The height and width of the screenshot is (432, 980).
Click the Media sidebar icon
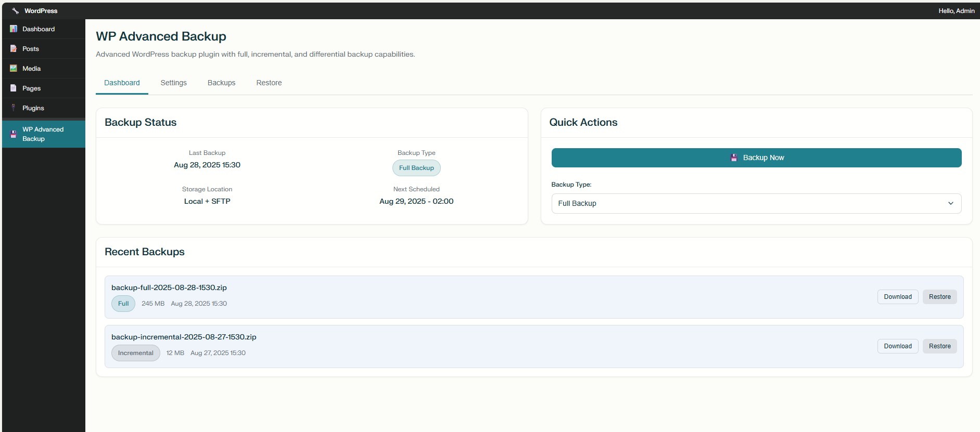pyautogui.click(x=14, y=69)
